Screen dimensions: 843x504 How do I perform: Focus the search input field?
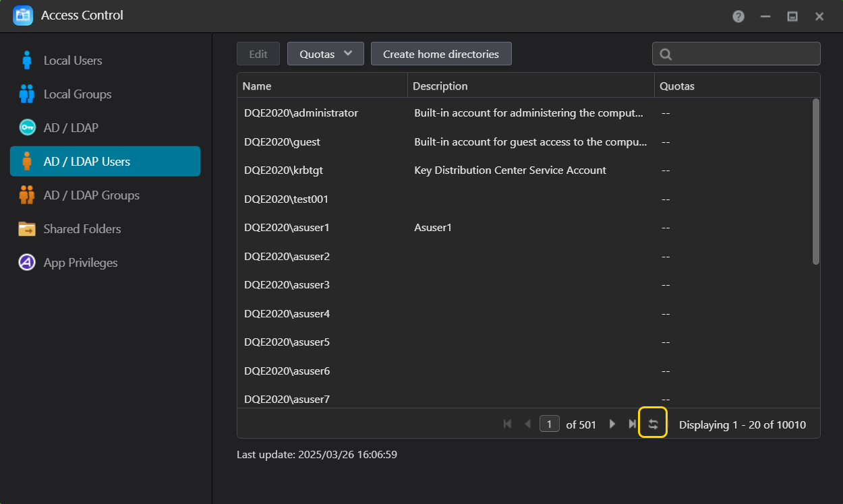click(736, 54)
